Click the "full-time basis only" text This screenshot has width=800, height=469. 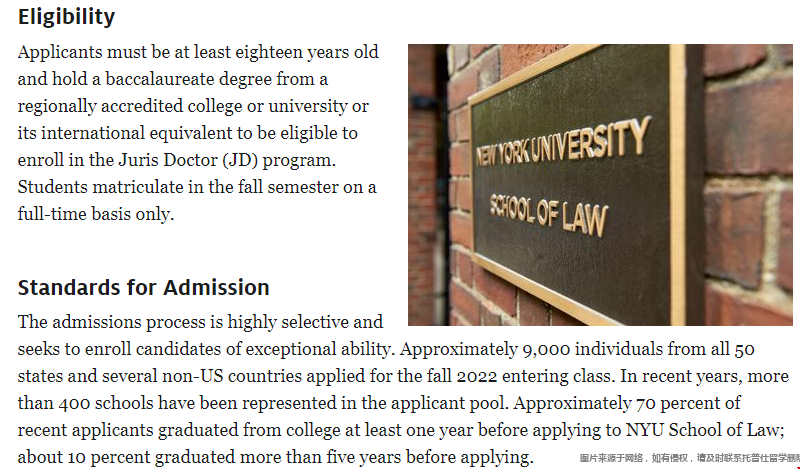[93, 214]
